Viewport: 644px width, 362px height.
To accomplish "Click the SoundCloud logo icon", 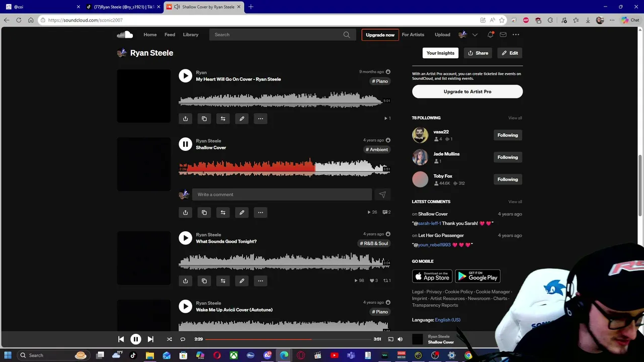I will click(125, 35).
